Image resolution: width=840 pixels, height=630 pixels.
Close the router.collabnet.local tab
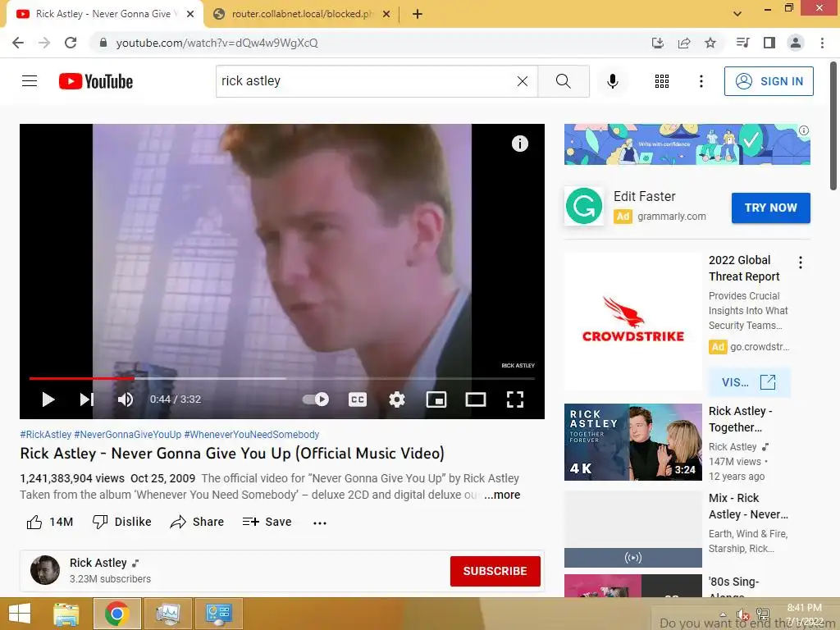pyautogui.click(x=386, y=14)
